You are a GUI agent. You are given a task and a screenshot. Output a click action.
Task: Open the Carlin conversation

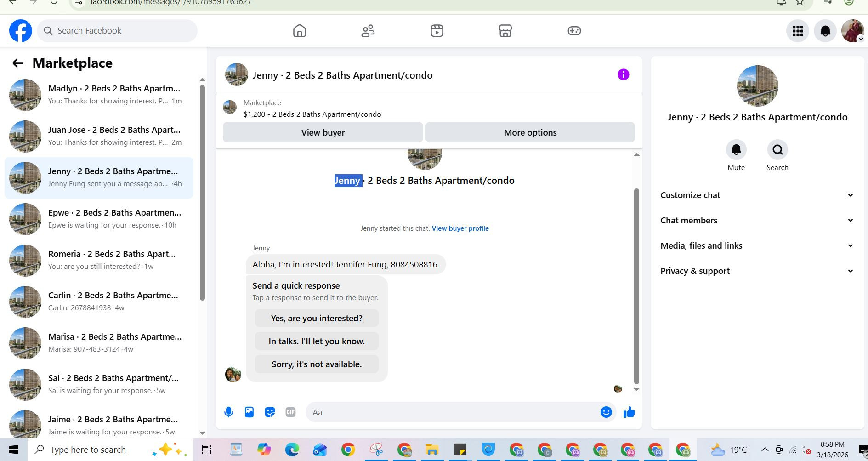[x=99, y=302]
